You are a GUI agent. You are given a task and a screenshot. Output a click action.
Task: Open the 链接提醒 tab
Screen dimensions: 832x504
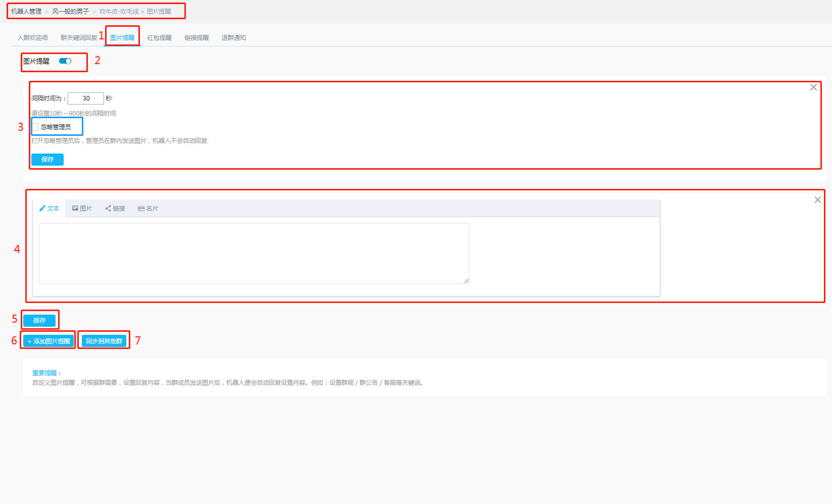[x=197, y=38]
